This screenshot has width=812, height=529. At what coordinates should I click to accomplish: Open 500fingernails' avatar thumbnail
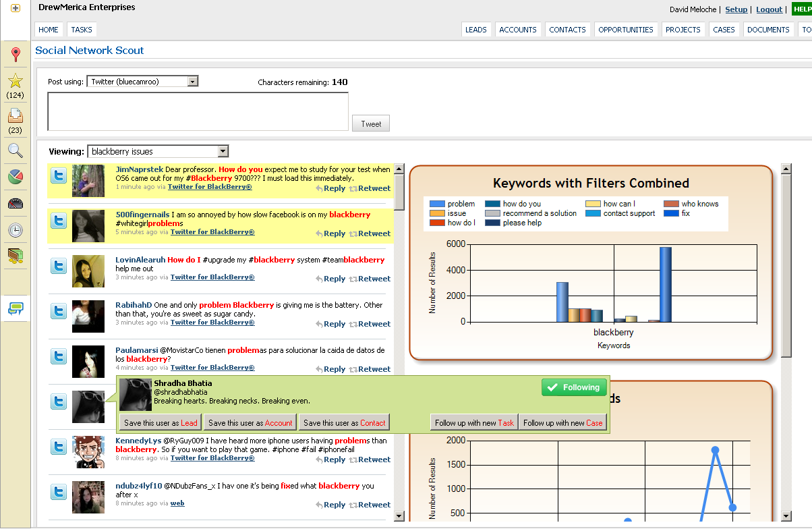tap(88, 226)
